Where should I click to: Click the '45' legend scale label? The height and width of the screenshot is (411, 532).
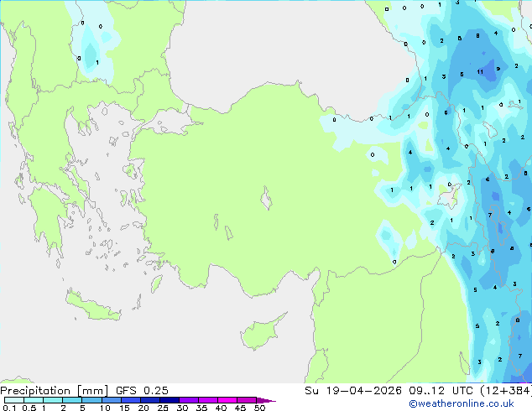(x=240, y=408)
